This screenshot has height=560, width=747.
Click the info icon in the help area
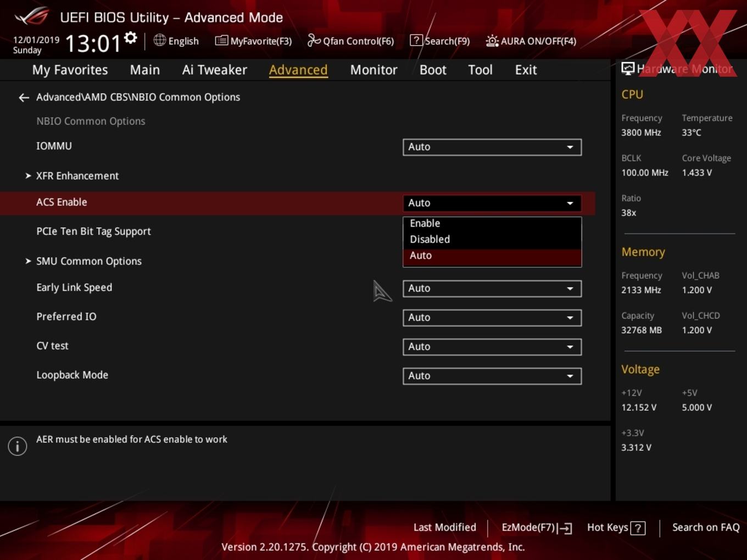[18, 446]
